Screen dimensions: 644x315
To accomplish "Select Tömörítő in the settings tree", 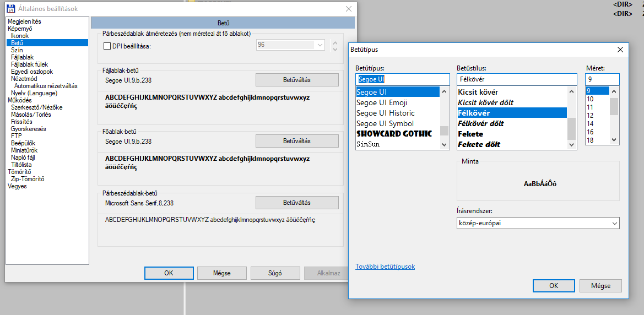I will [19, 172].
